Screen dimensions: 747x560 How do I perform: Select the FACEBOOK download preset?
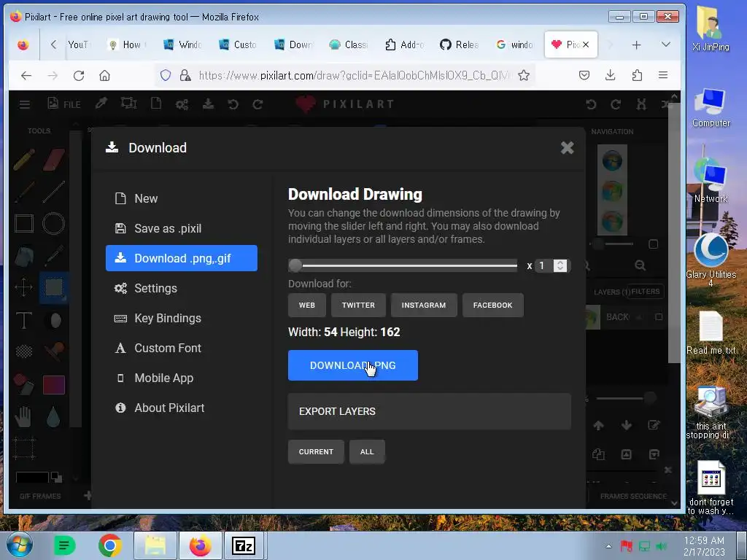pos(492,306)
